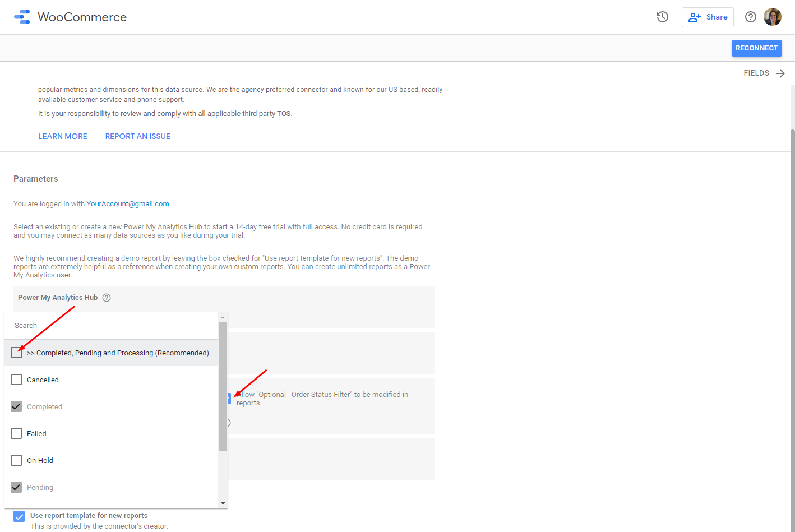Viewport: 795px width, 532px height.
Task: Click the FIELDS arrow icon
Action: point(780,73)
